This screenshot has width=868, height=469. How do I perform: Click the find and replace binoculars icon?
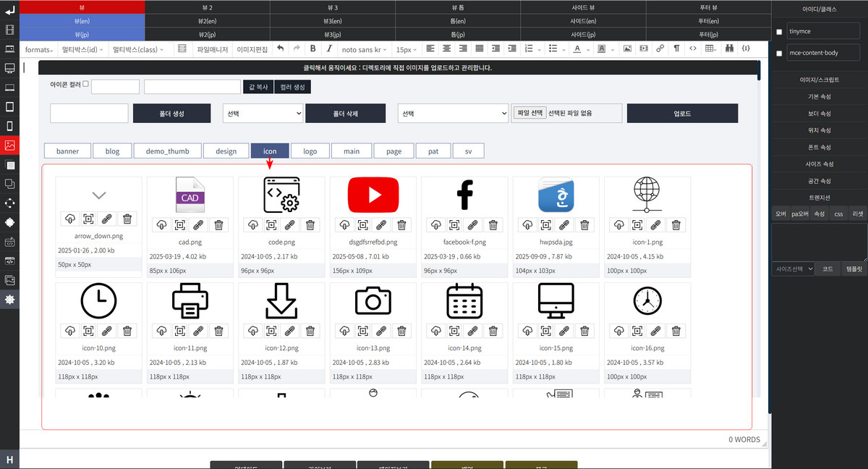[x=729, y=49]
